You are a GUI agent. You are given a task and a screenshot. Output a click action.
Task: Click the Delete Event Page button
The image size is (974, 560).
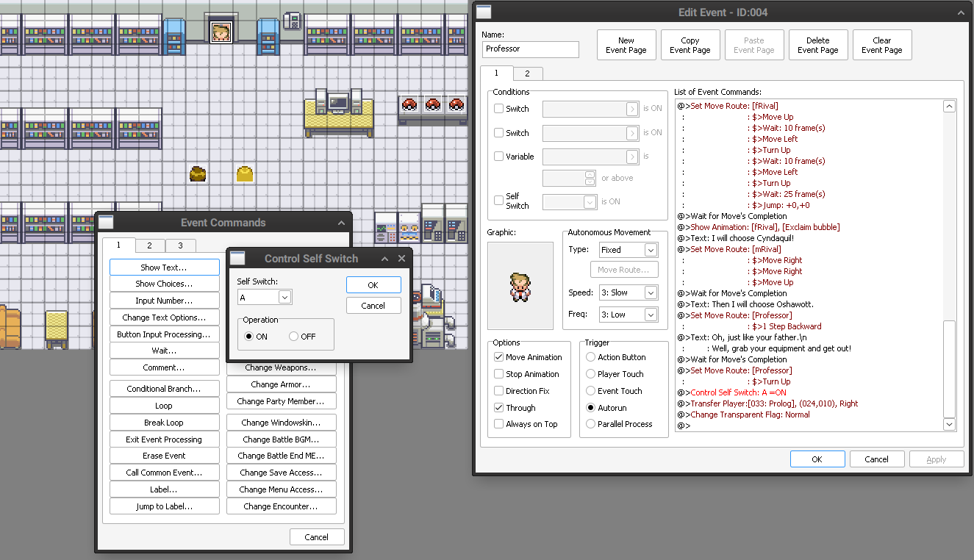pos(818,45)
